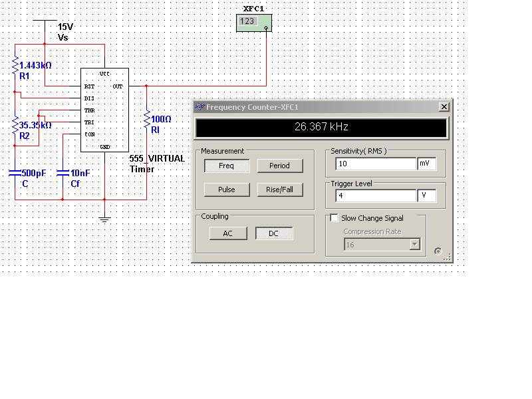Enable the Slow Change Signal checkbox
The height and width of the screenshot is (399, 532).
click(334, 218)
